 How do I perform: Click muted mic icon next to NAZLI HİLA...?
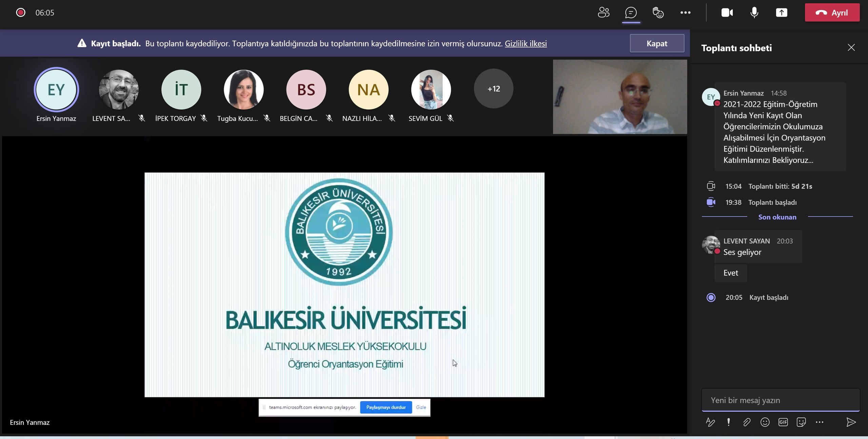coord(392,118)
